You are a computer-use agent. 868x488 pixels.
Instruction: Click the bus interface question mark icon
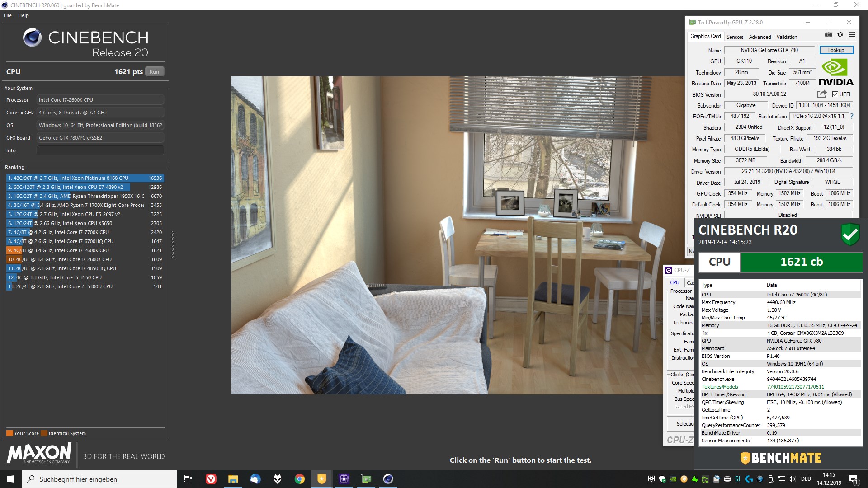[x=851, y=116]
